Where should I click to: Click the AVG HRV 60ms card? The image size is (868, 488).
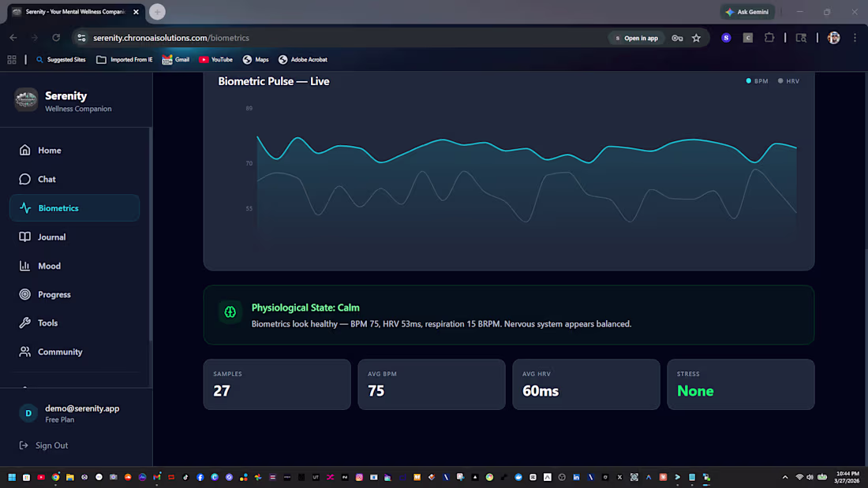pos(586,385)
